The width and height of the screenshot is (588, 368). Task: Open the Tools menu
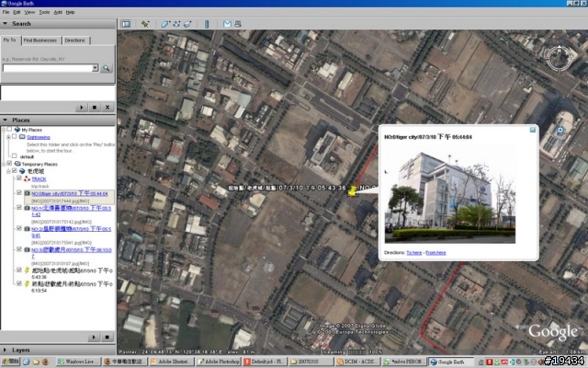(x=44, y=12)
